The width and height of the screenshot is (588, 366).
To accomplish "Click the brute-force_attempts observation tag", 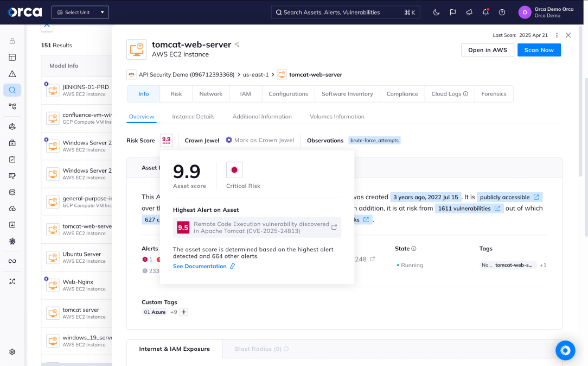I will click(374, 141).
